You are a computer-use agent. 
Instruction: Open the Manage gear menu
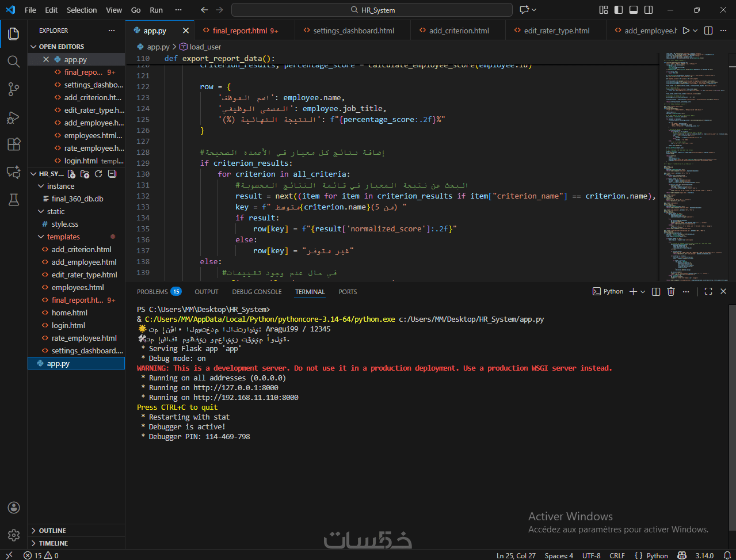13,535
